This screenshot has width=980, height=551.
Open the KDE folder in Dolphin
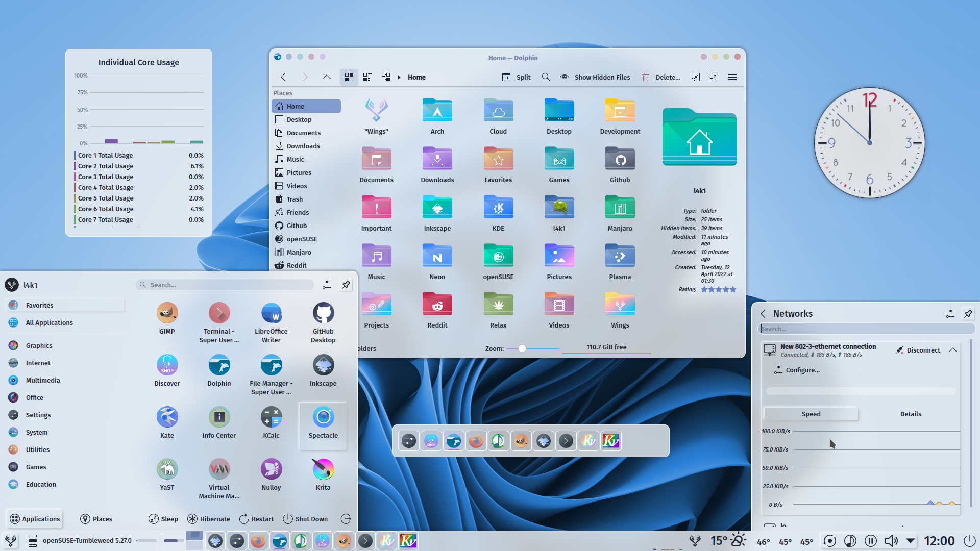point(498,213)
